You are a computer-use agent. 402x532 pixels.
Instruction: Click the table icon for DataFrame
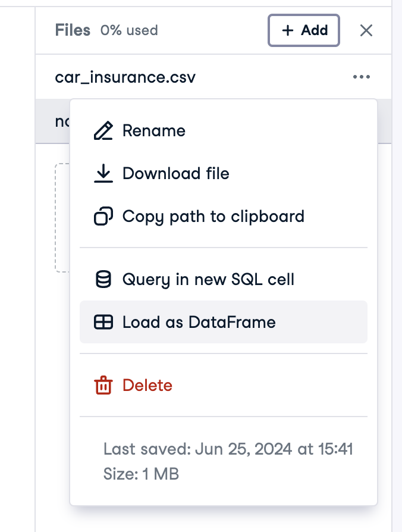point(103,322)
